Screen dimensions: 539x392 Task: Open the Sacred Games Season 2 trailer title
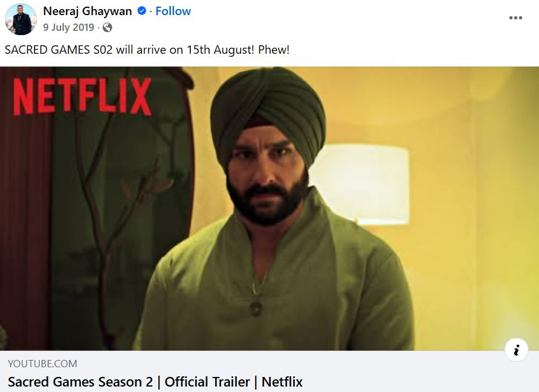[155, 382]
